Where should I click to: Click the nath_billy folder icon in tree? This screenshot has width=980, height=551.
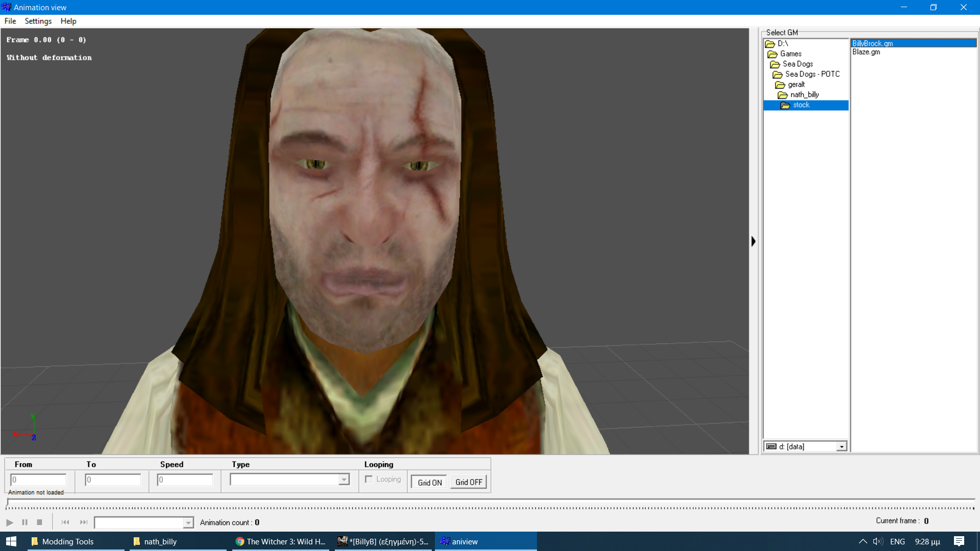(782, 95)
